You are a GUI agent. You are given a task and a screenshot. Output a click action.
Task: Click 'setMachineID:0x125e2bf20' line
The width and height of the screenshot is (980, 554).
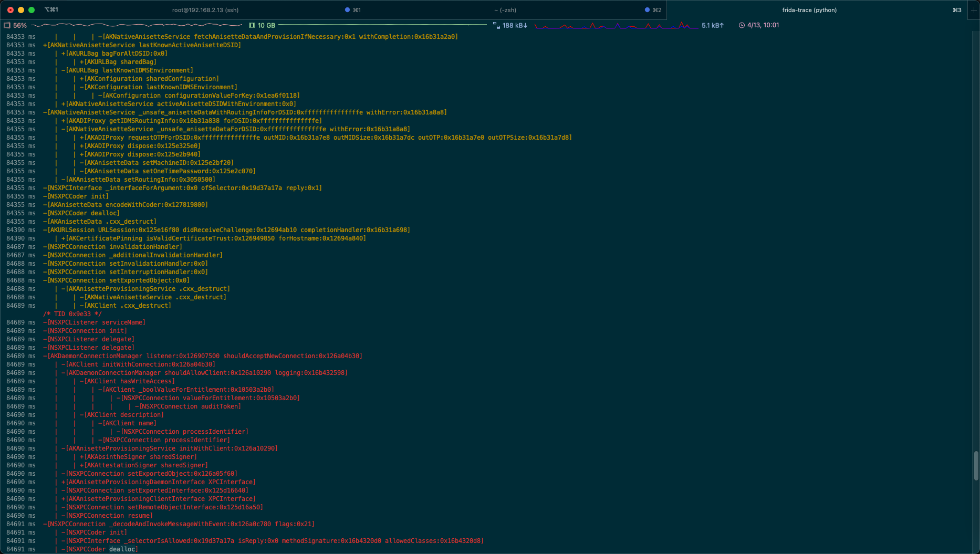[157, 163]
